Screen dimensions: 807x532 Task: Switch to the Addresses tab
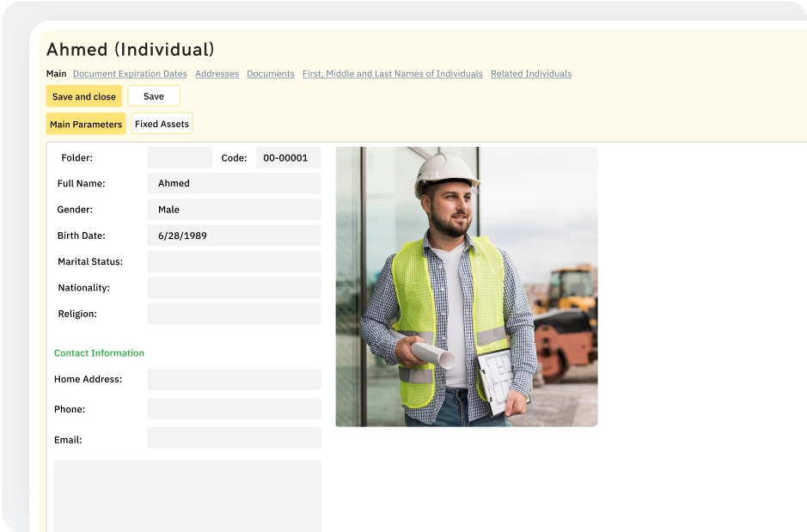click(x=217, y=74)
